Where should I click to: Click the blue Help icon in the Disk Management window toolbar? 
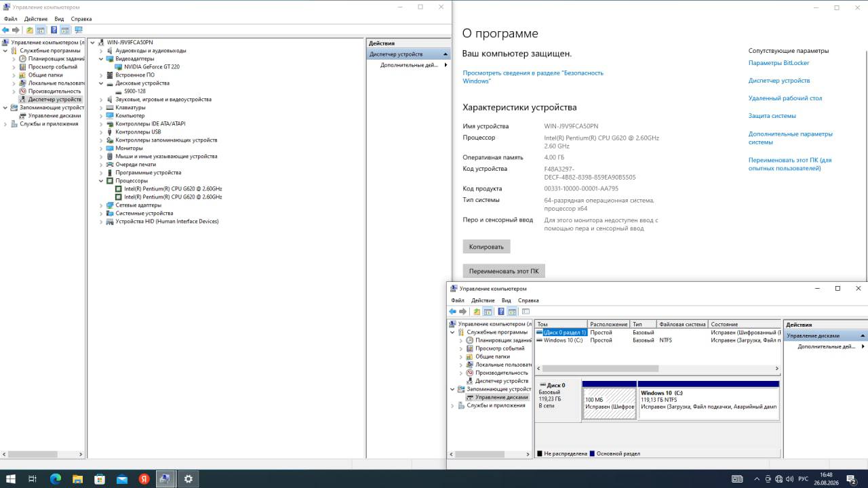[x=501, y=312]
